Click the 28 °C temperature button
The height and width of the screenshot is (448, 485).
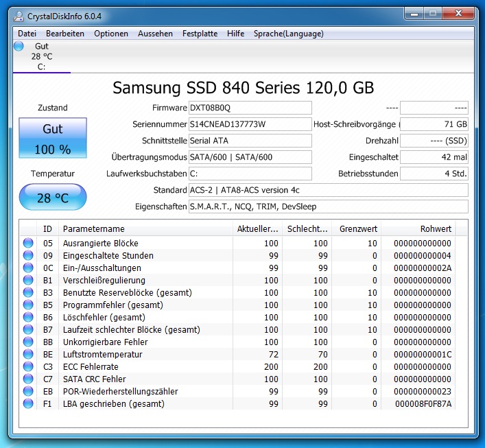point(53,198)
